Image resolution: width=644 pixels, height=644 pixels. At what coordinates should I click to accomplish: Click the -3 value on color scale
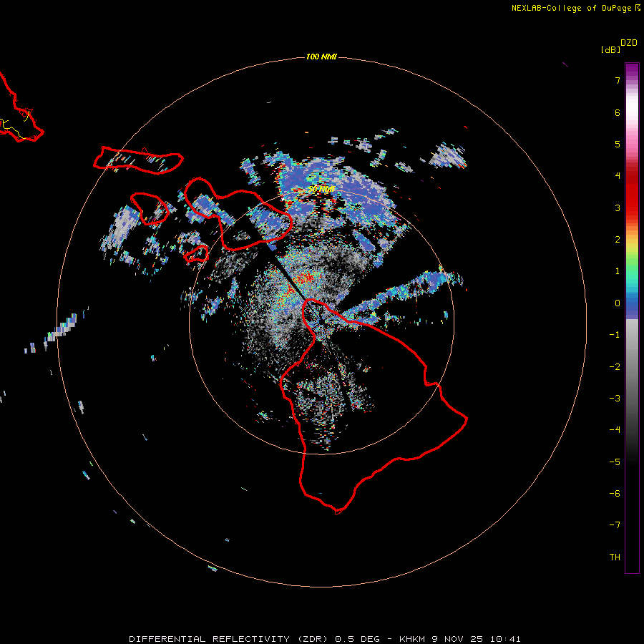(615, 399)
